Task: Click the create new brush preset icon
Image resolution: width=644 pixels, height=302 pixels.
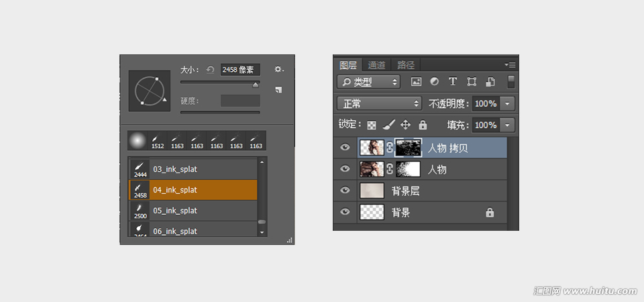Action: coord(278,89)
